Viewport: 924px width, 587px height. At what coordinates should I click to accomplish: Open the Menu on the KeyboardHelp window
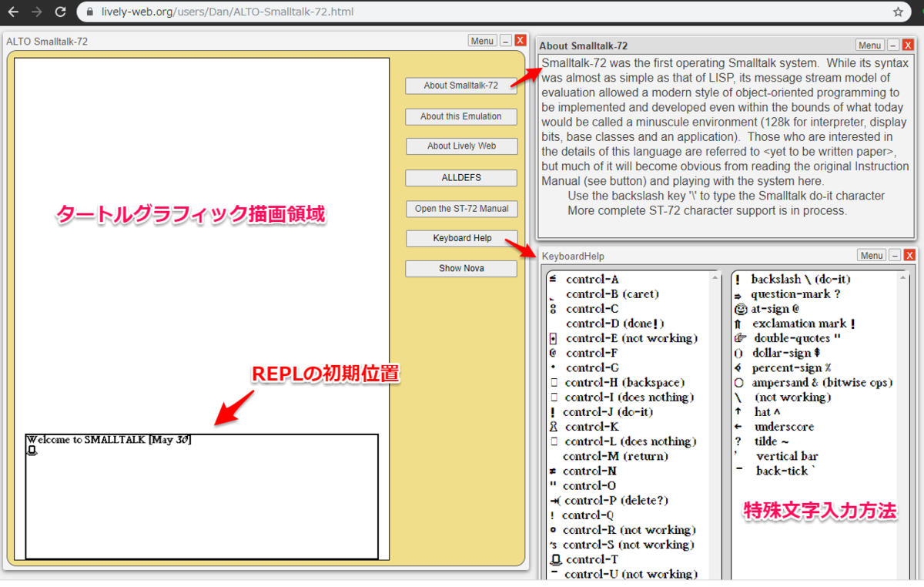[871, 255]
